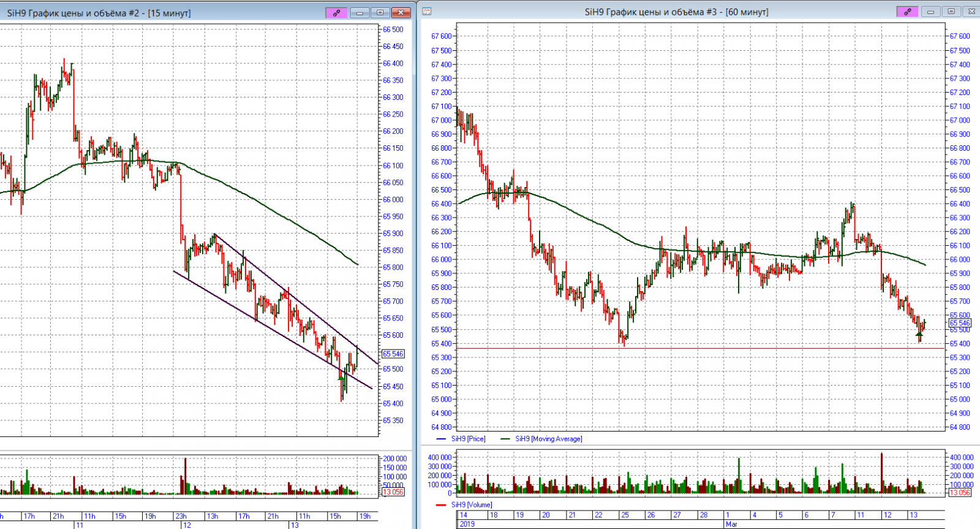Minimize the 15-minute chart window
This screenshot has width=980, height=529.
pyautogui.click(x=360, y=12)
